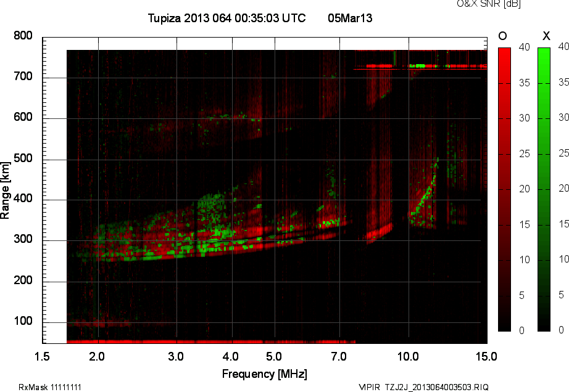Viewport: 569px width, 392px height.
Task: Click the green X-mode SNR color bar
Action: (544, 189)
